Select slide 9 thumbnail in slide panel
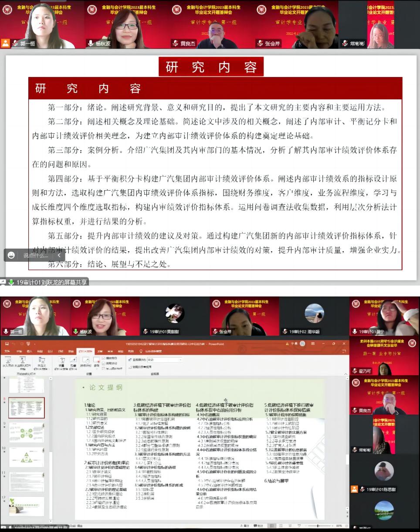This screenshot has height=532, width=420. click(27, 432)
